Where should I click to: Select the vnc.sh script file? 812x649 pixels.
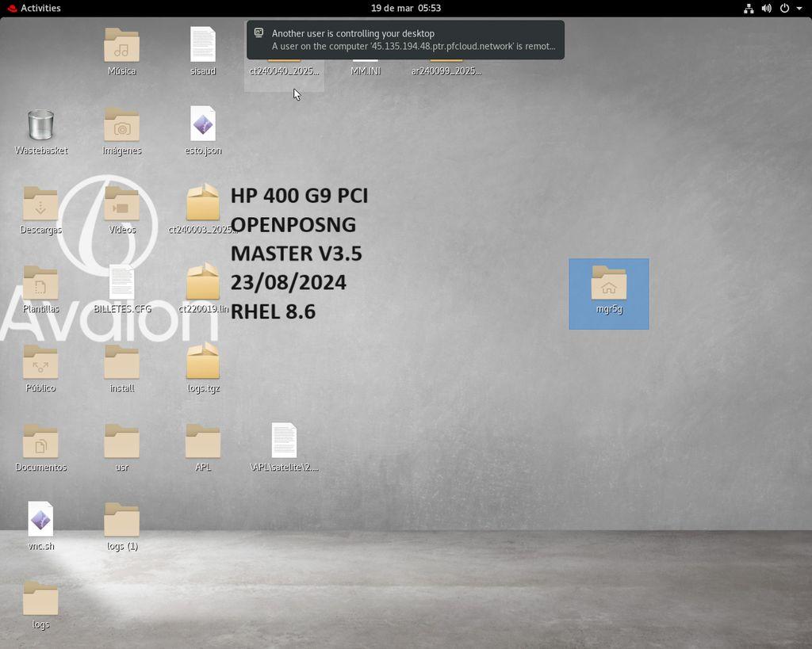click(x=40, y=520)
